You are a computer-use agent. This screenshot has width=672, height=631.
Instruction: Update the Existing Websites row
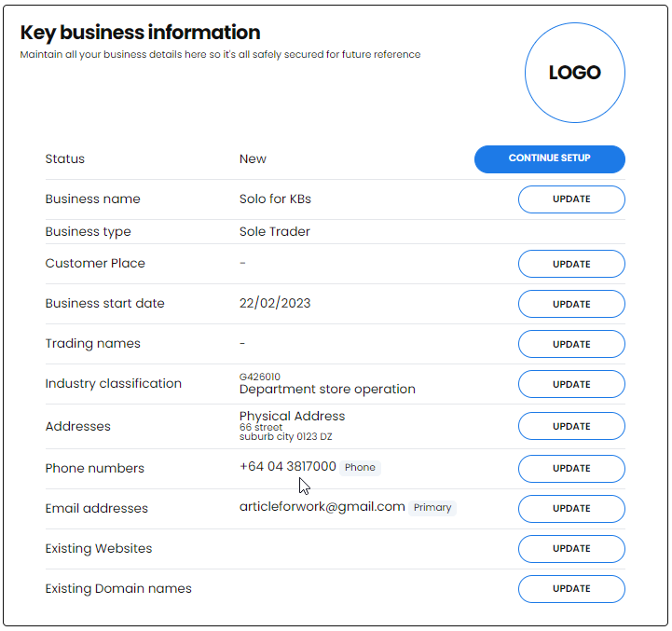[571, 549]
